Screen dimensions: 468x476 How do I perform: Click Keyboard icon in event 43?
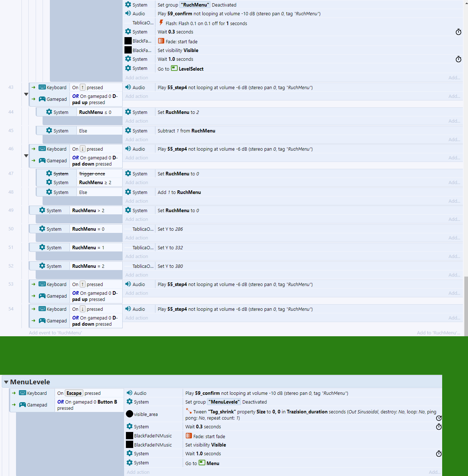(42, 87)
